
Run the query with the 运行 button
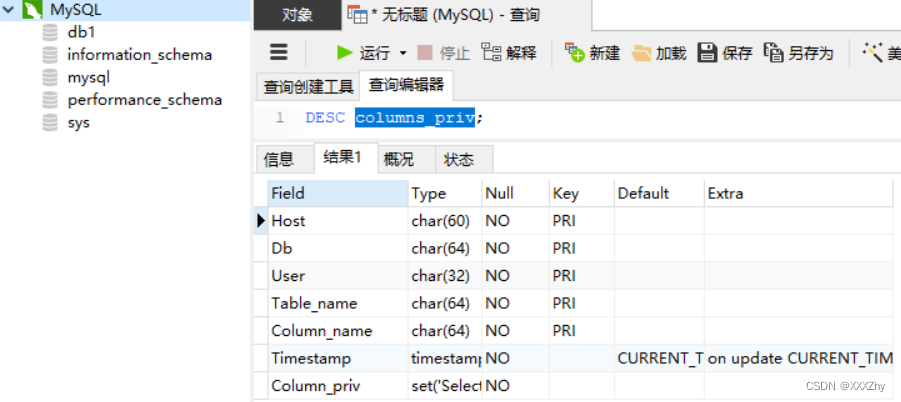[363, 53]
